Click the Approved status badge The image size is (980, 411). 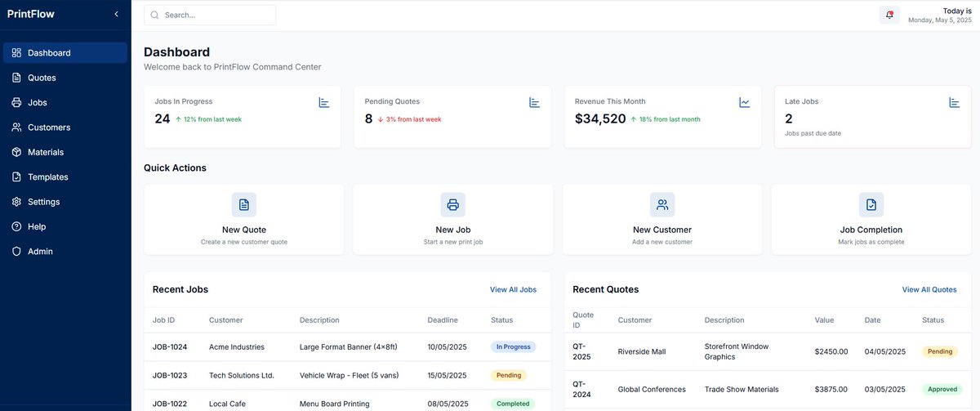click(942, 389)
